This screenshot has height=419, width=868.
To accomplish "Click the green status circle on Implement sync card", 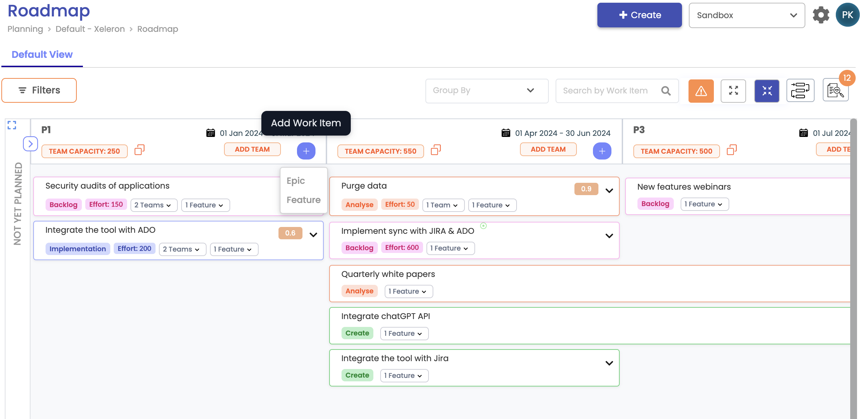I will coord(483,226).
